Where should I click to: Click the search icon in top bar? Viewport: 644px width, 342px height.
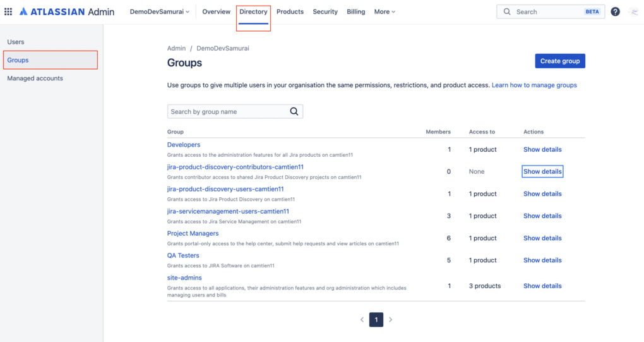(x=507, y=11)
